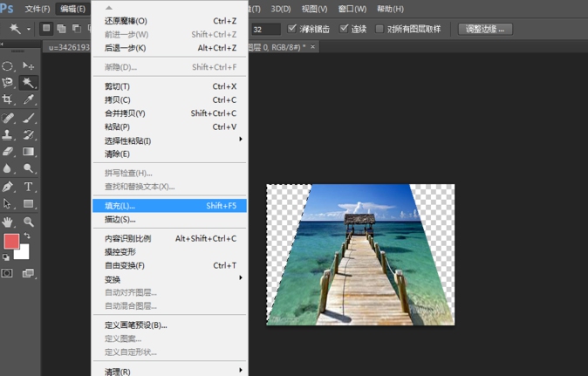Click the pier photo on the canvas
Image resolution: width=588 pixels, height=376 pixels.
pyautogui.click(x=360, y=255)
